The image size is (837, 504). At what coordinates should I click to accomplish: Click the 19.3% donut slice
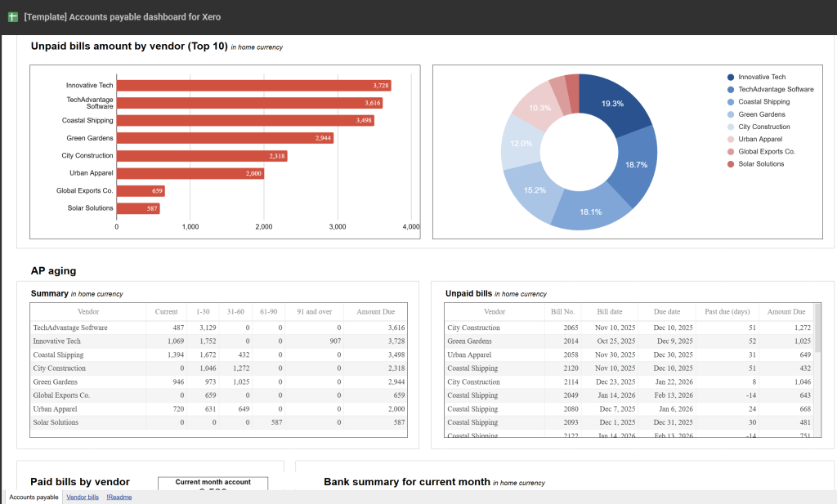[612, 104]
